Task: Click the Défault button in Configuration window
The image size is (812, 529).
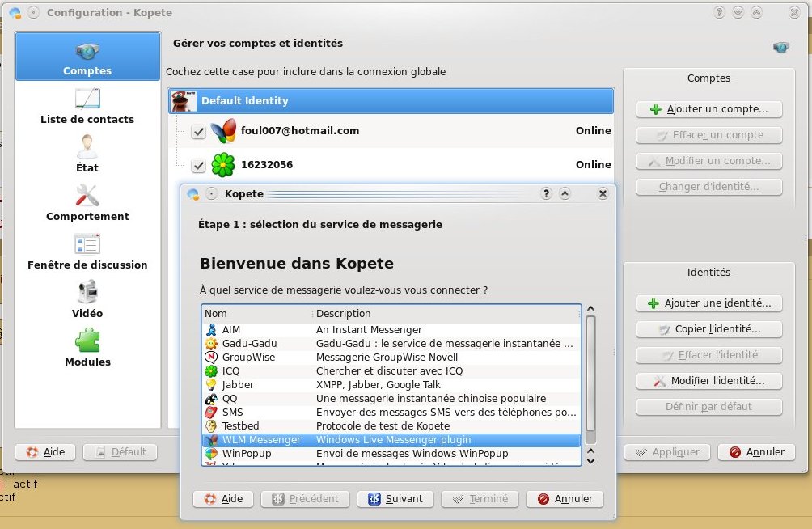Action: (x=121, y=452)
